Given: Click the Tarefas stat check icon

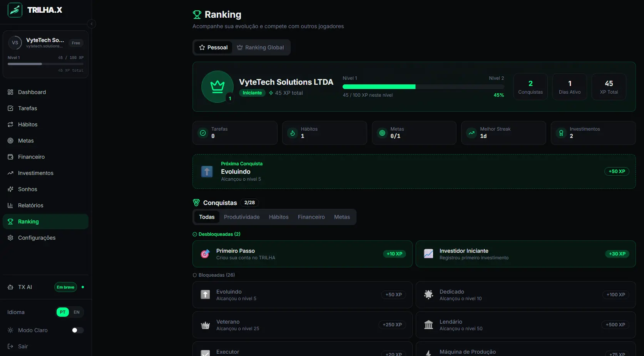Looking at the screenshot, I should (x=203, y=133).
